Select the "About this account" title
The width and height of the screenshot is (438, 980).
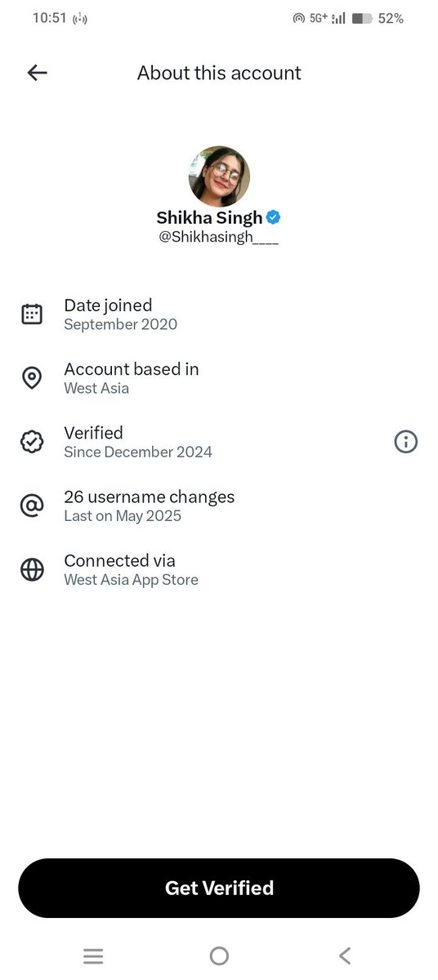coord(219,73)
